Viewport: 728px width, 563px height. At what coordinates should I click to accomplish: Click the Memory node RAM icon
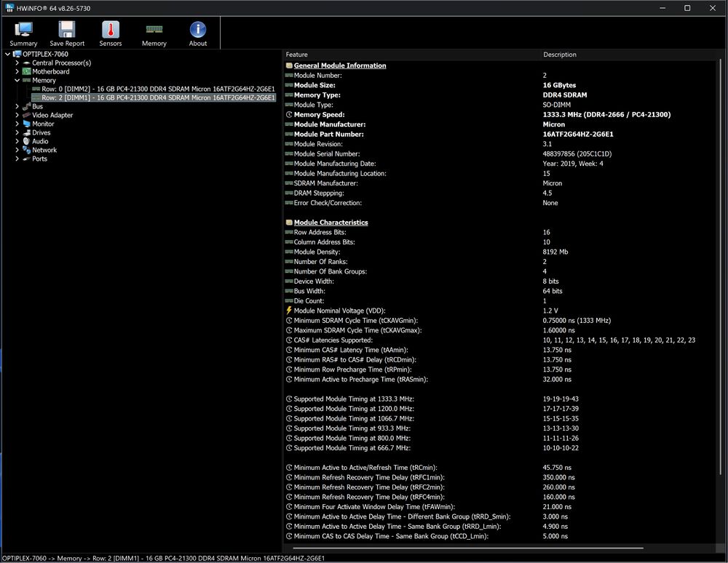coord(26,80)
